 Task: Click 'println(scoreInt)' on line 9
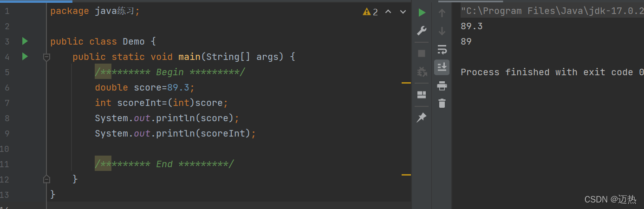coord(203,133)
